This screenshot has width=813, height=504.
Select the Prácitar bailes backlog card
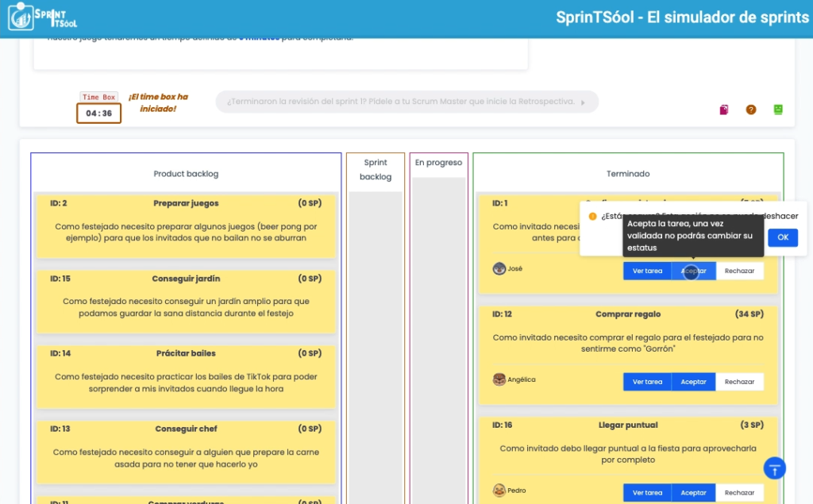(186, 376)
